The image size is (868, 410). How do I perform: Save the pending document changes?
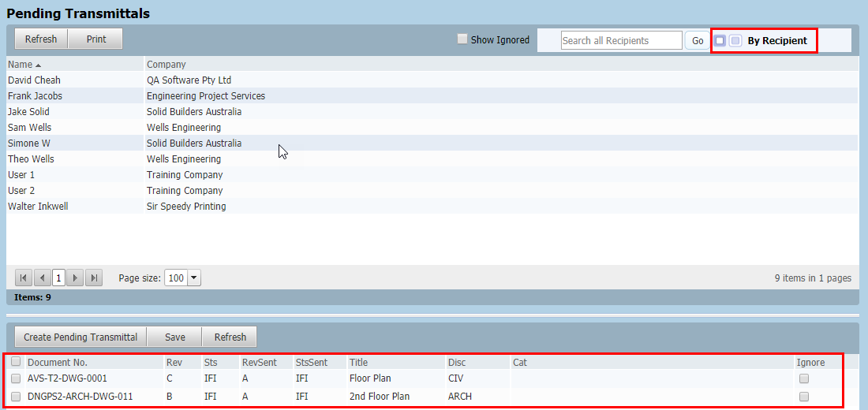(175, 337)
